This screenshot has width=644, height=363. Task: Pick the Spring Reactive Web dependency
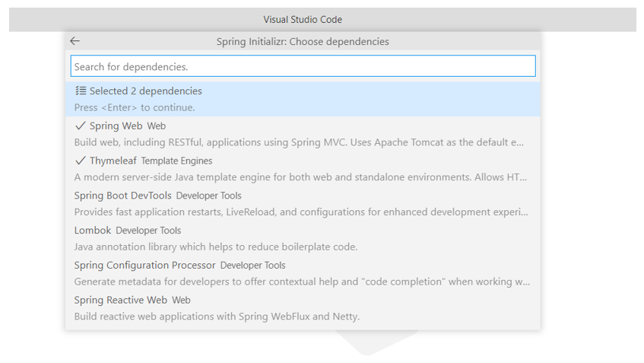(303, 308)
